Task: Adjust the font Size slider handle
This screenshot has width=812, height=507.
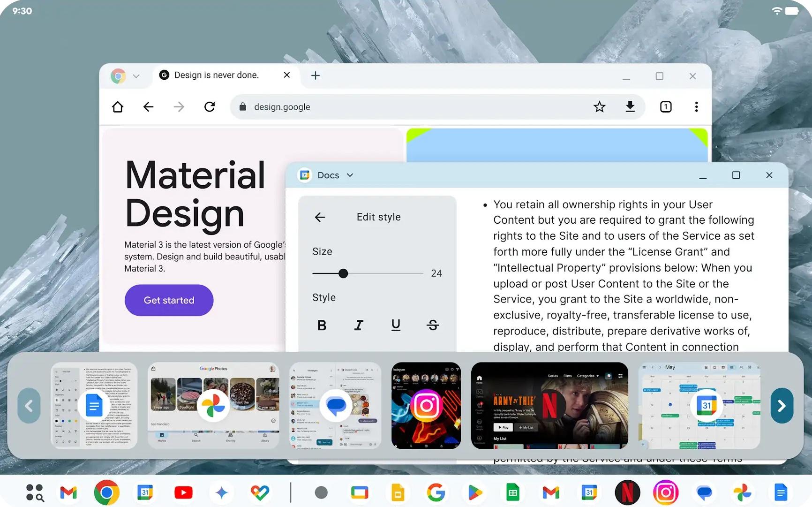Action: 343,273
